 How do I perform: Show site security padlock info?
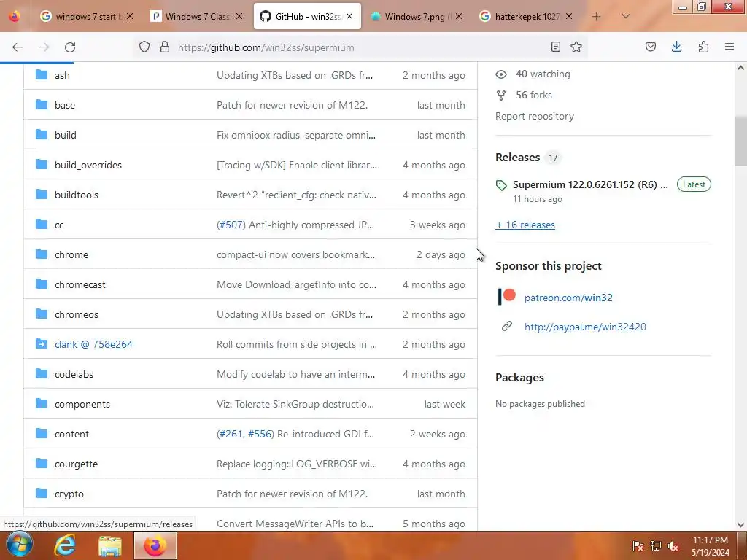(x=165, y=47)
